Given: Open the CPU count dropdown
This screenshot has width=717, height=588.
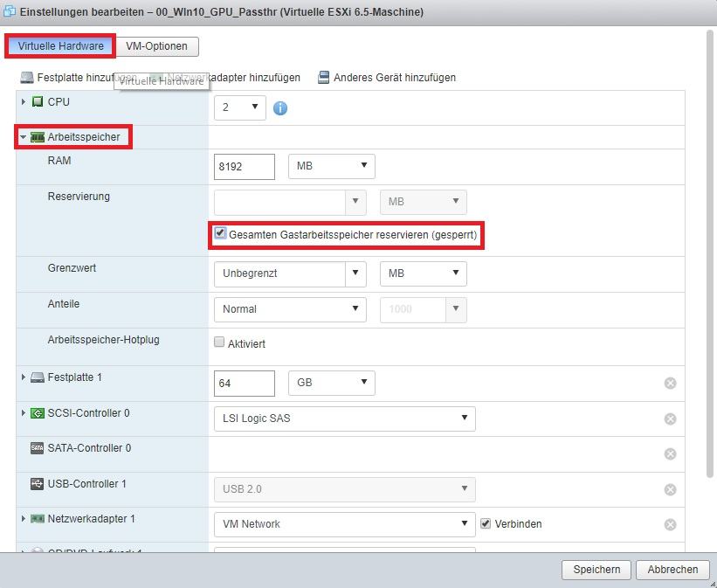Looking at the screenshot, I should (239, 107).
